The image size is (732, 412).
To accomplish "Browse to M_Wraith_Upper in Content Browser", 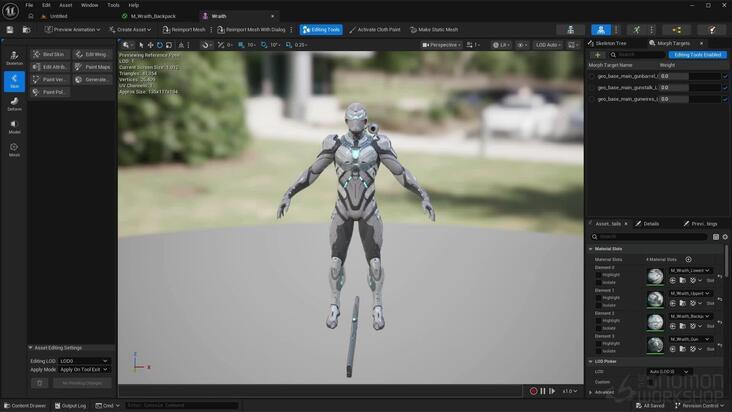I will [x=683, y=303].
